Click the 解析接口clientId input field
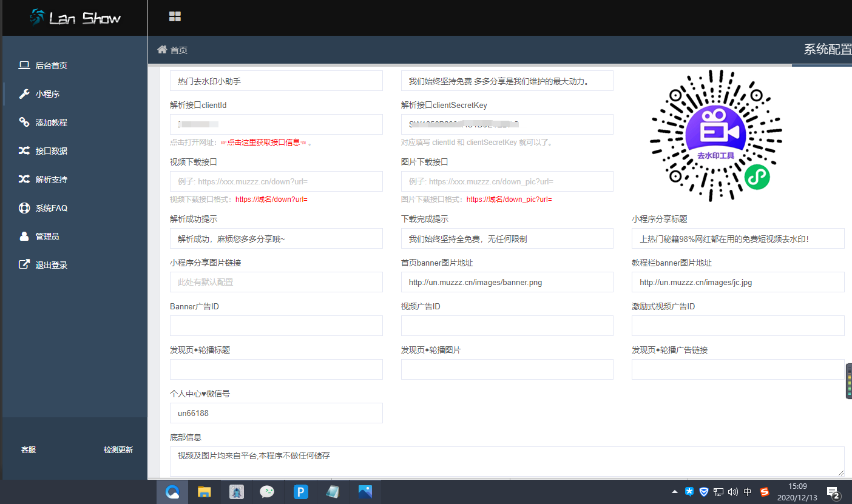Viewport: 852px width, 504px height. coord(276,124)
